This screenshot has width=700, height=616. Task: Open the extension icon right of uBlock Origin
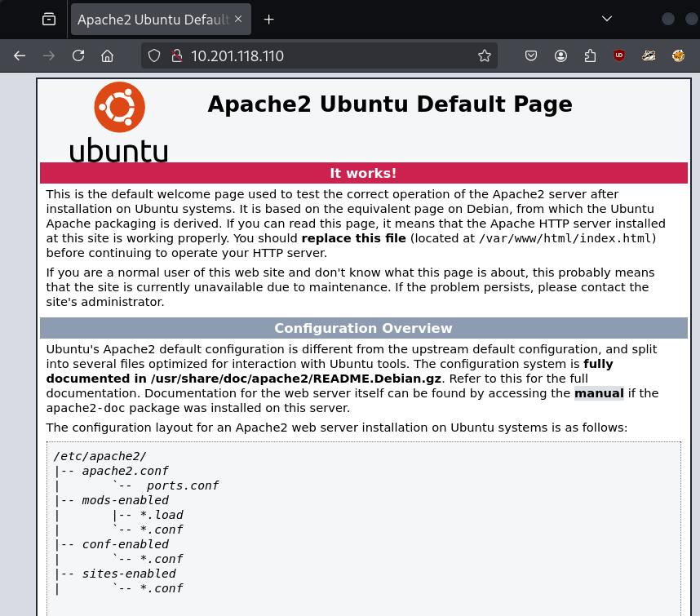point(649,55)
